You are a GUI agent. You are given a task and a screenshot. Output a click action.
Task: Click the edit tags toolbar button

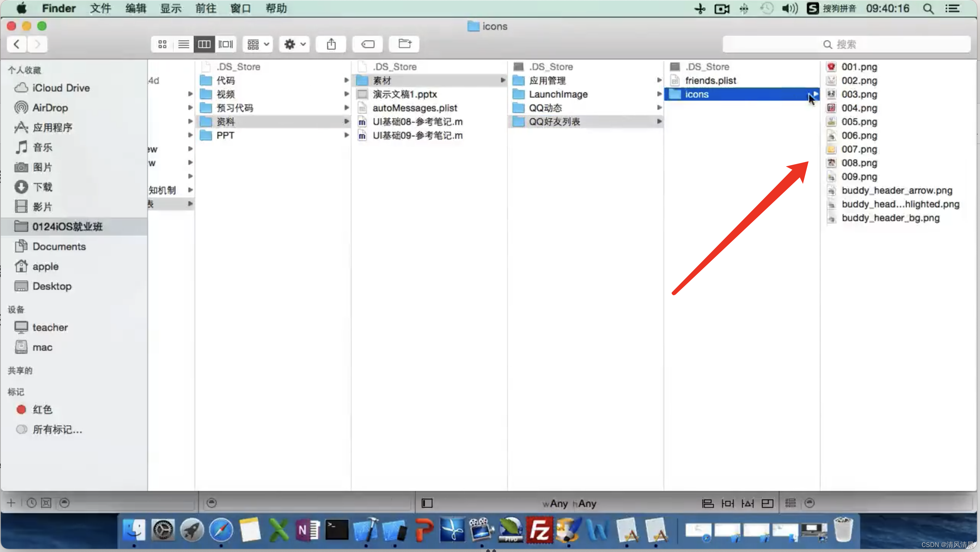coord(368,44)
